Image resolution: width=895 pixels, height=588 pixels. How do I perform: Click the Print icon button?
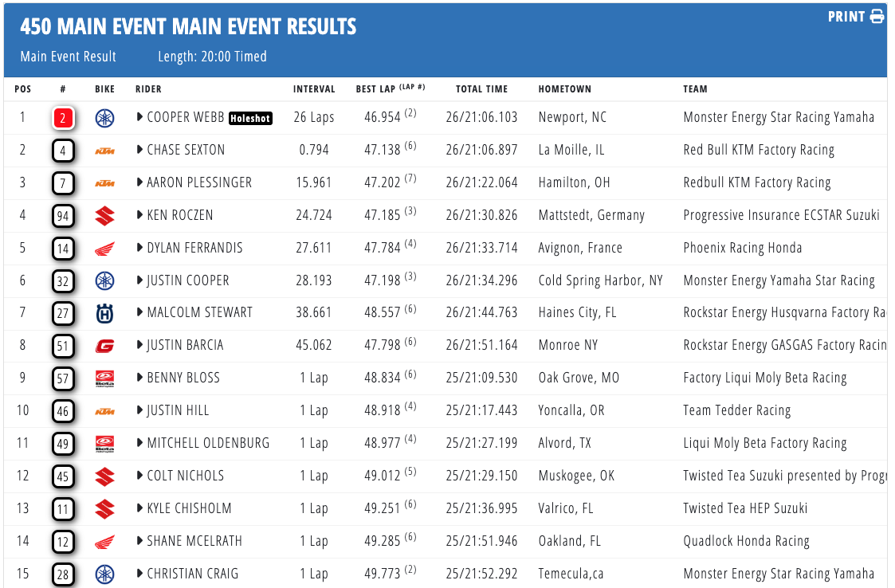(x=877, y=17)
